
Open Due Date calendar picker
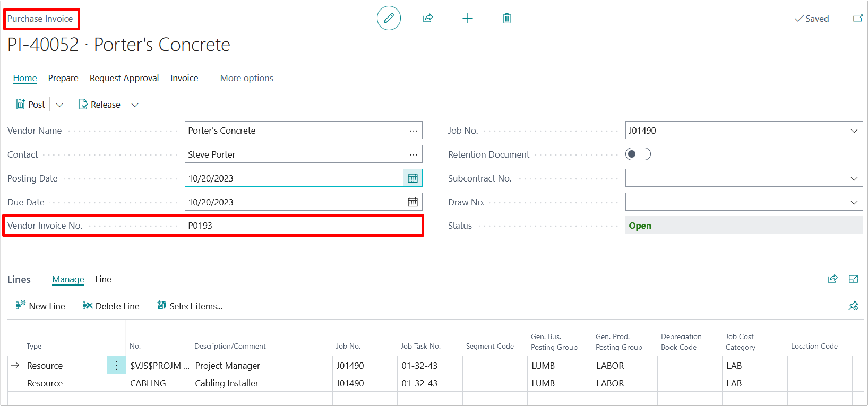coord(412,202)
